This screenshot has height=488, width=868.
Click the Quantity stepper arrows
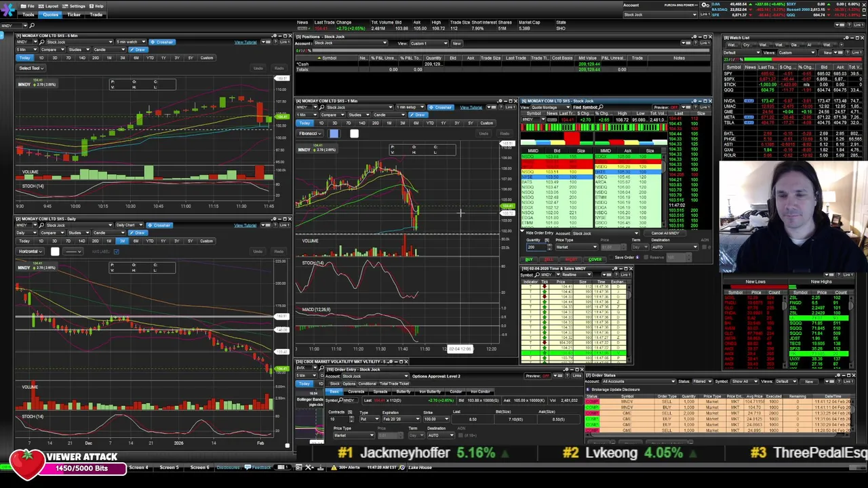(x=549, y=247)
